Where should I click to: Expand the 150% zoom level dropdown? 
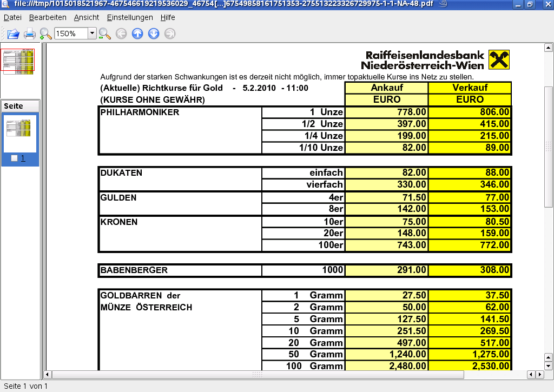pos(92,34)
